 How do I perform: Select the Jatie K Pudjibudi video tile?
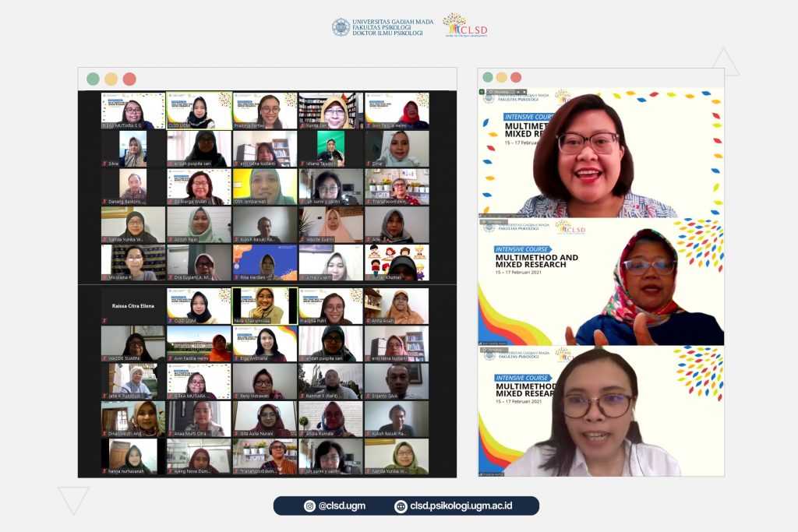[x=133, y=382]
